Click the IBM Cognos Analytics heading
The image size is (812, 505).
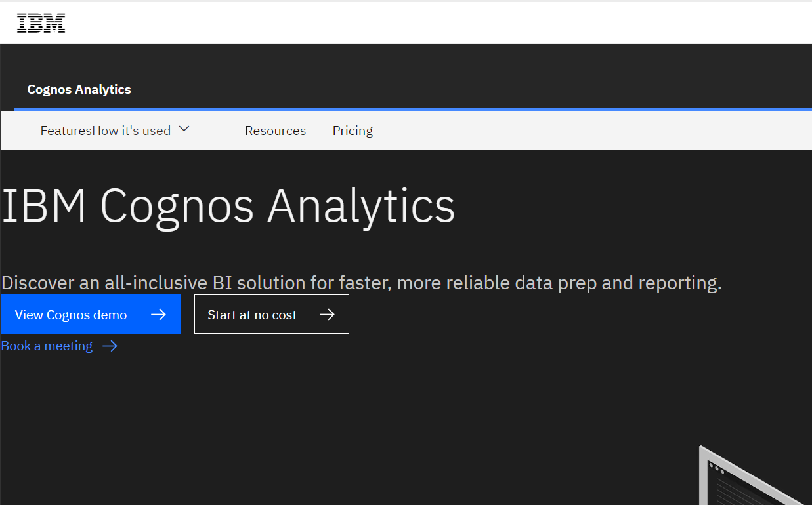(228, 206)
